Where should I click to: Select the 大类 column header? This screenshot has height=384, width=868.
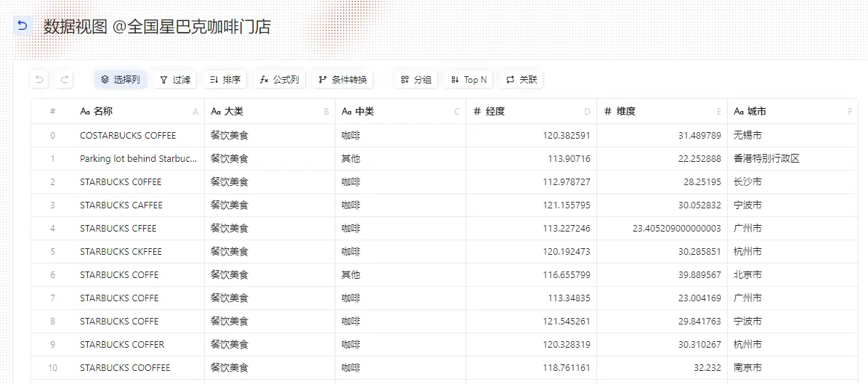269,111
